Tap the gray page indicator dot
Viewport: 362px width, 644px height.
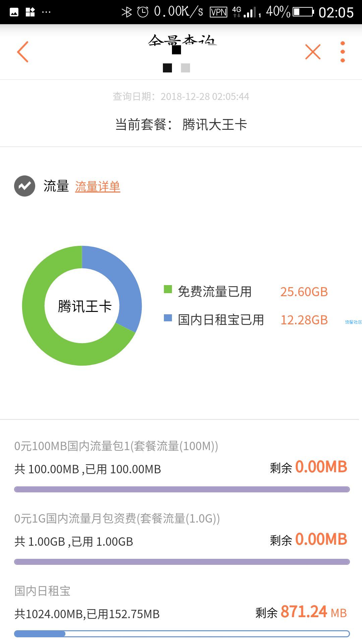(x=185, y=68)
